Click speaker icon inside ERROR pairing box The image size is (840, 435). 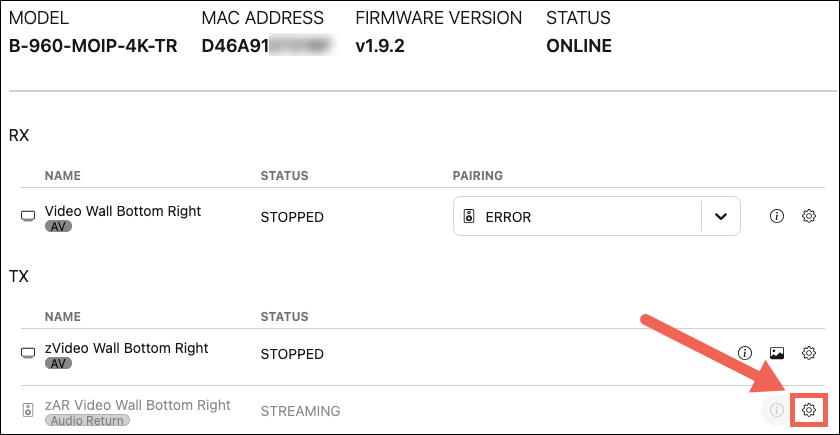[x=469, y=217]
